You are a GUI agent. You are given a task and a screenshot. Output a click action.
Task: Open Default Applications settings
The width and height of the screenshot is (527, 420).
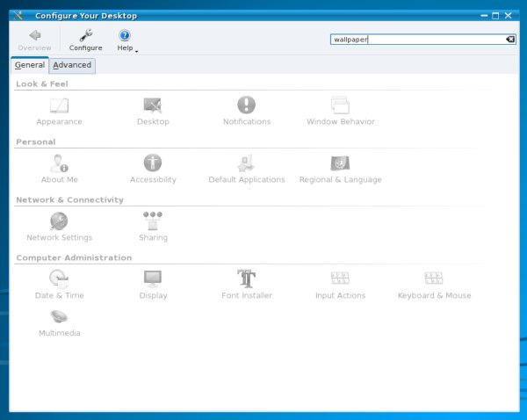pyautogui.click(x=247, y=170)
